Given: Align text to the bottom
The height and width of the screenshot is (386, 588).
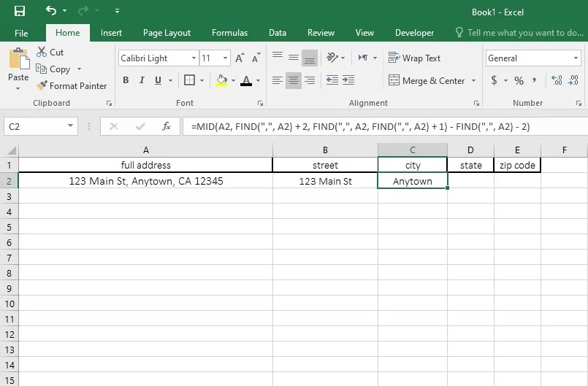Looking at the screenshot, I should pos(310,58).
